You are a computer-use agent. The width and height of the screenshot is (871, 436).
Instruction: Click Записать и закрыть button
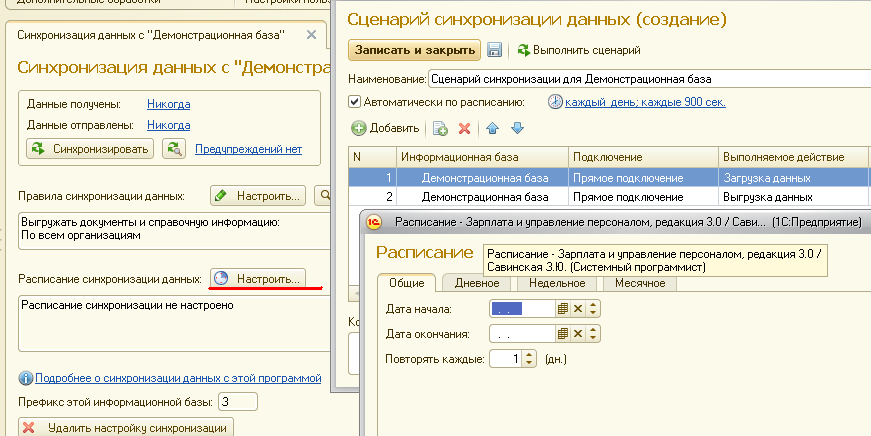(x=414, y=50)
